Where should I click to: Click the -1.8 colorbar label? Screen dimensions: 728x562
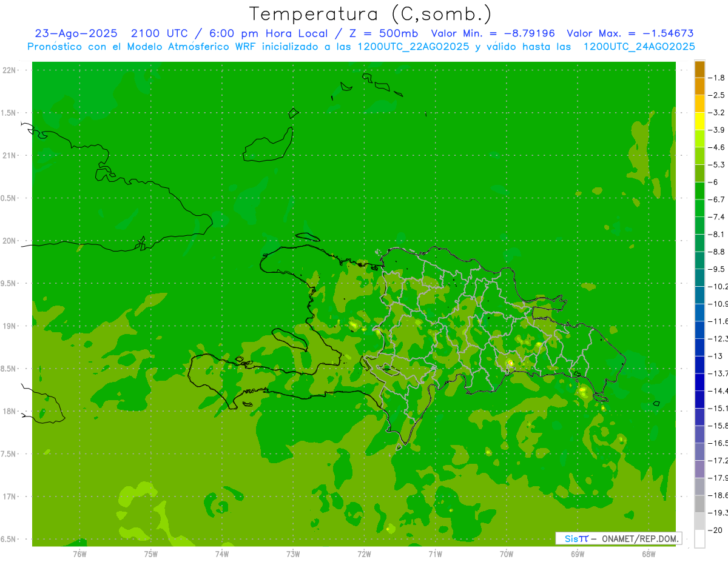(716, 78)
